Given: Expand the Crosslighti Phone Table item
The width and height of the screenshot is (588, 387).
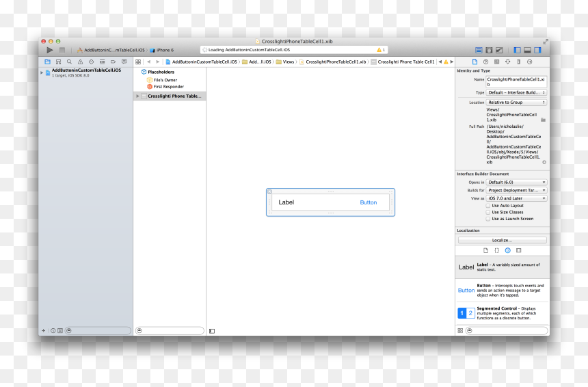Looking at the screenshot, I should [137, 96].
